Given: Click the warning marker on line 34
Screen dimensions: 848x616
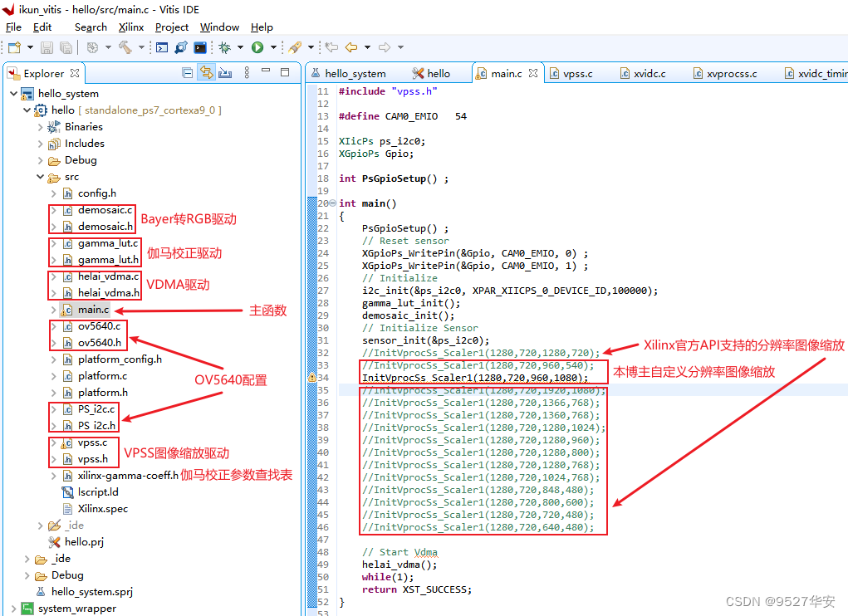Looking at the screenshot, I should (312, 378).
